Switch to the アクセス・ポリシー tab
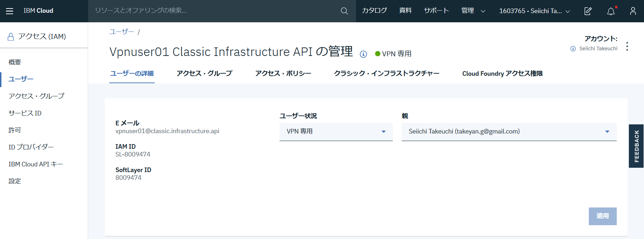 click(283, 74)
